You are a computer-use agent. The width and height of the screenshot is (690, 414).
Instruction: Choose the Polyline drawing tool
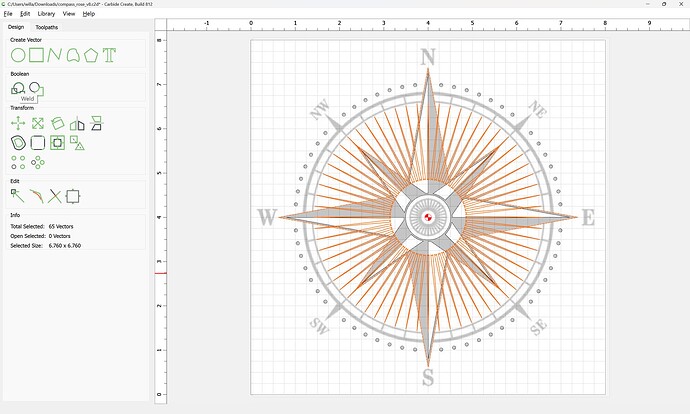click(54, 55)
